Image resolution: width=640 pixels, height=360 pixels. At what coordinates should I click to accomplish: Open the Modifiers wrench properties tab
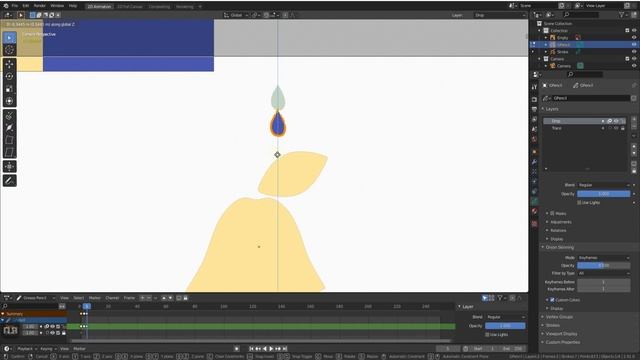point(534,162)
